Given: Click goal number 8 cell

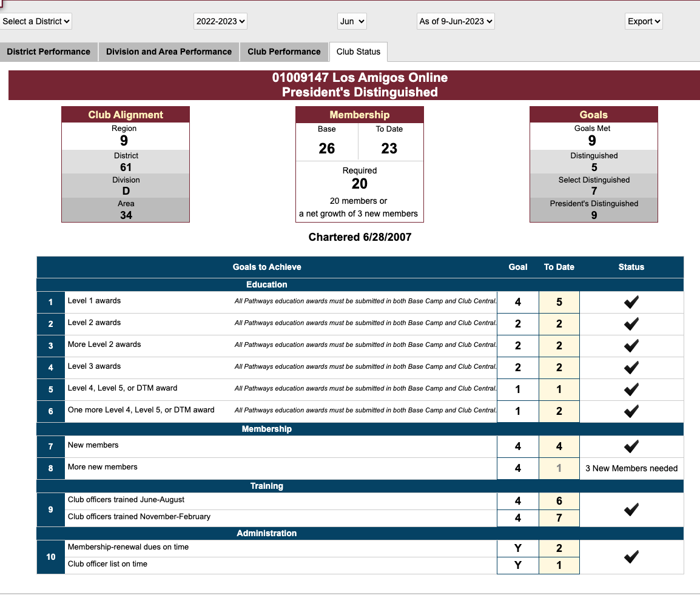Looking at the screenshot, I should tap(51, 469).
